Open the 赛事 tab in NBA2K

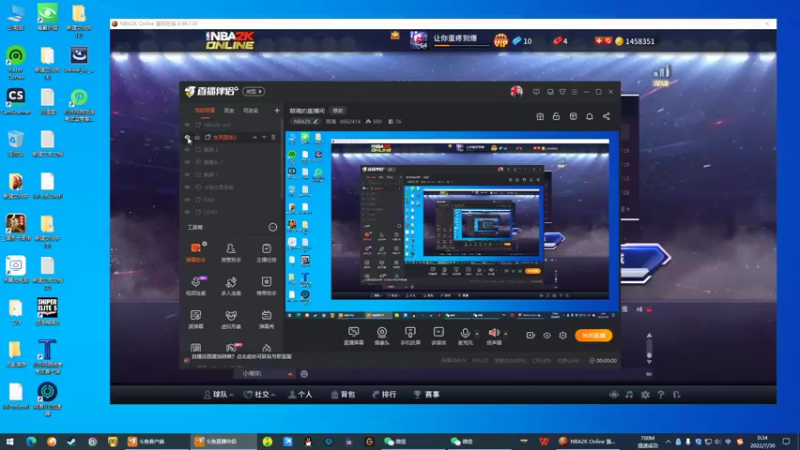pyautogui.click(x=427, y=394)
